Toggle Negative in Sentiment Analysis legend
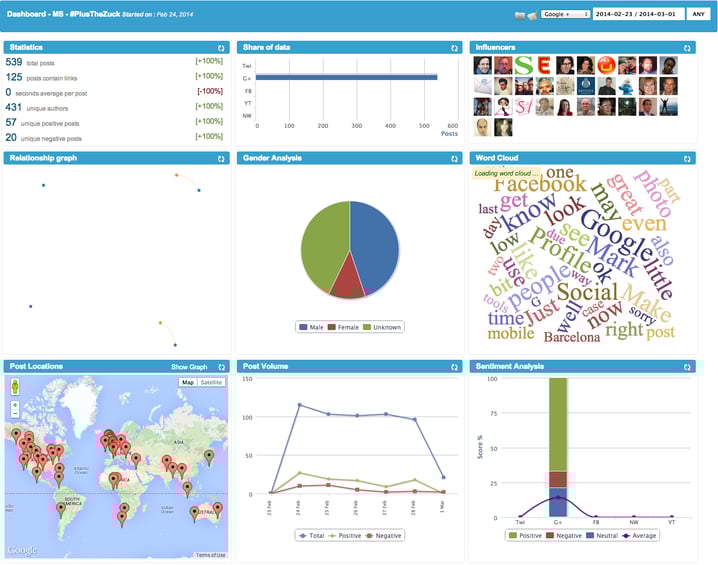The height and width of the screenshot is (565, 718). point(564,536)
